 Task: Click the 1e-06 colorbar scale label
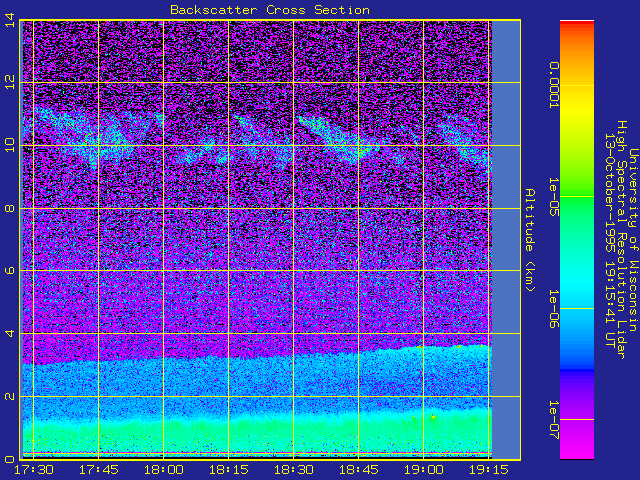(553, 309)
